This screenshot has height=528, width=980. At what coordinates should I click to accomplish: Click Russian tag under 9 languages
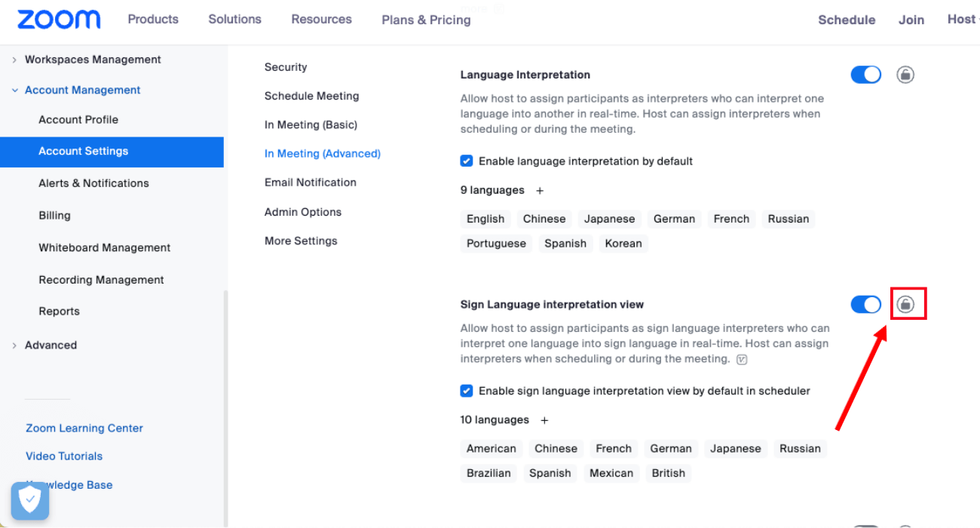click(x=789, y=219)
